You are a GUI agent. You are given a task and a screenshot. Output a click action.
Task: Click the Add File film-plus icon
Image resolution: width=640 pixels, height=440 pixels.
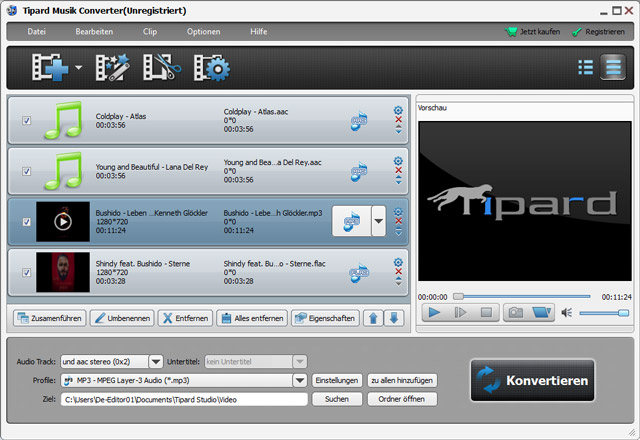click(x=50, y=67)
